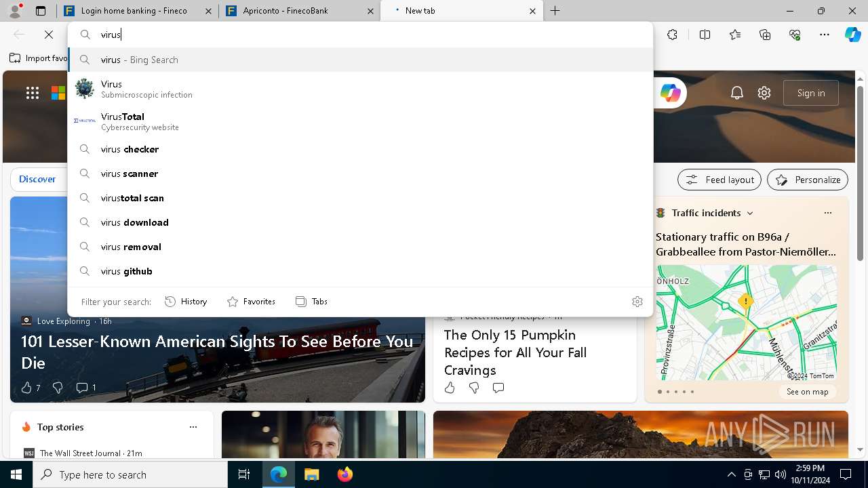Filter search by Favorites
868x488 pixels.
pos(252,302)
